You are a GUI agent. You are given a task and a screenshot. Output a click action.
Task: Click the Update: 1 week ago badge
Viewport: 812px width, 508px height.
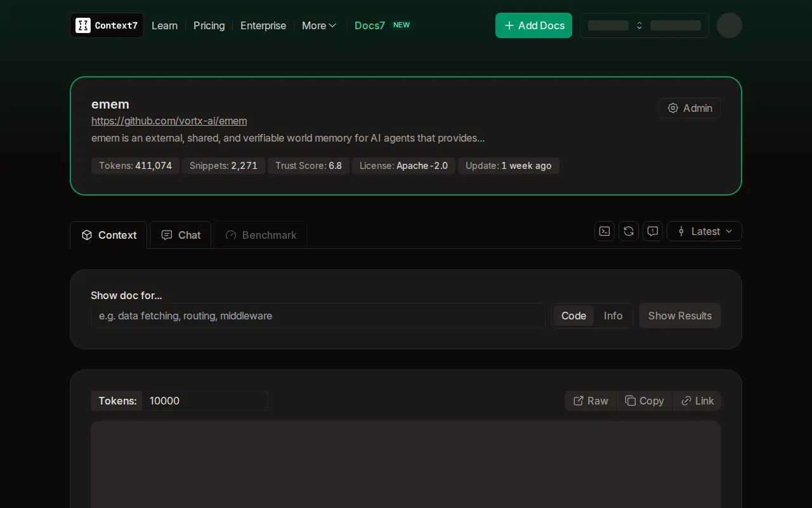(x=509, y=166)
